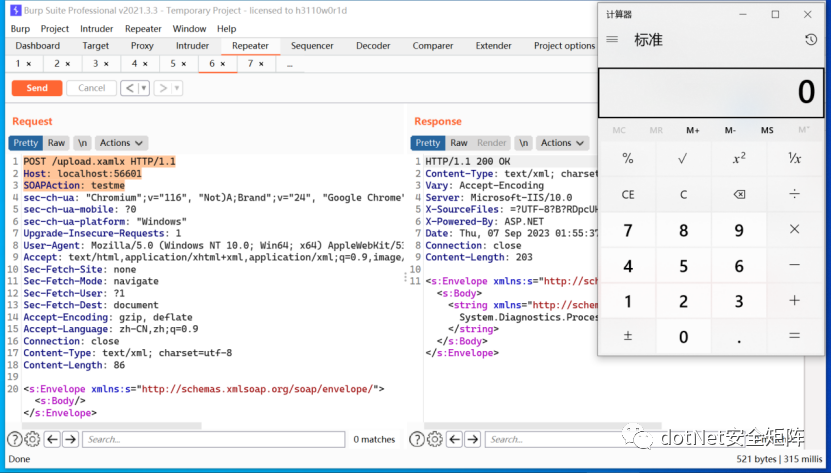Open the calculator hamburger navigation menu
Image resolution: width=831 pixels, height=473 pixels.
[612, 39]
